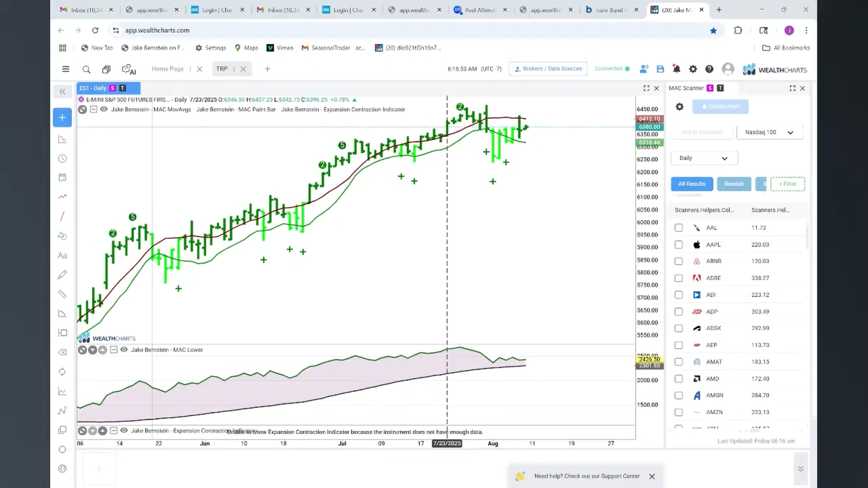868x488 pixels.
Task: Click the blue plus add button
Action: (x=62, y=118)
